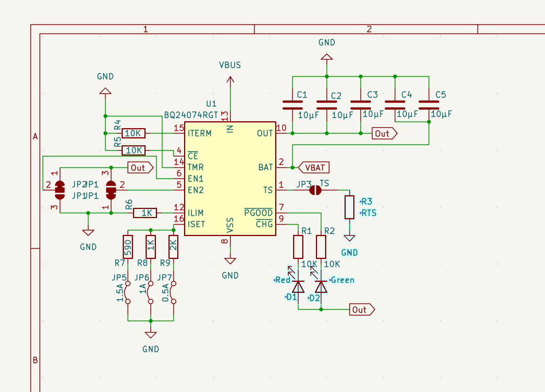Click the U1 reference designator

pyautogui.click(x=211, y=104)
